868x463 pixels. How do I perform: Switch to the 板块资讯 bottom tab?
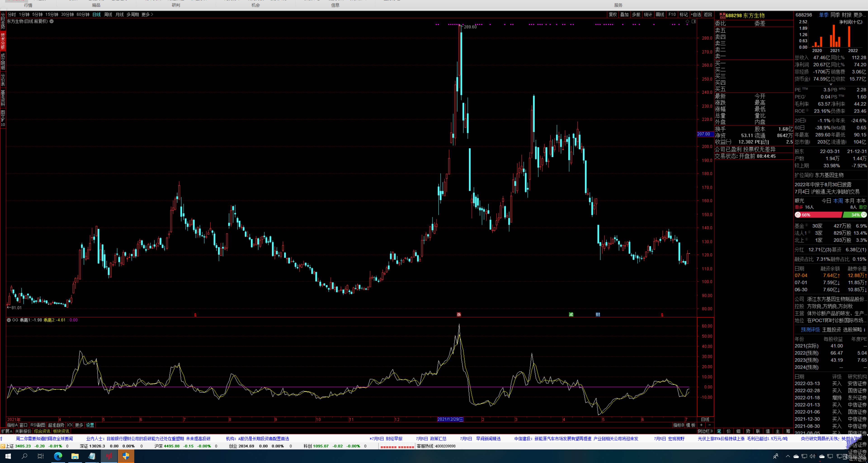[61, 431]
